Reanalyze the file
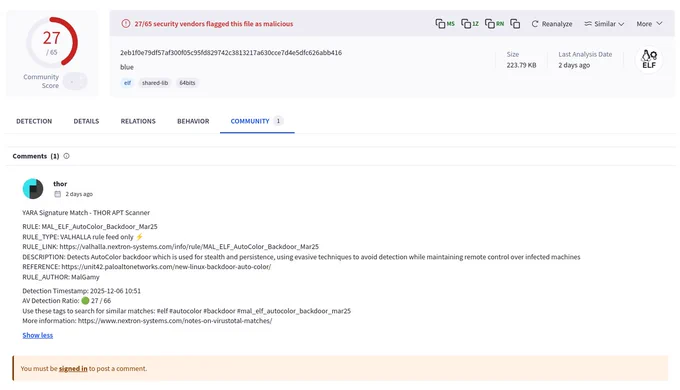The image size is (680, 390). click(552, 24)
